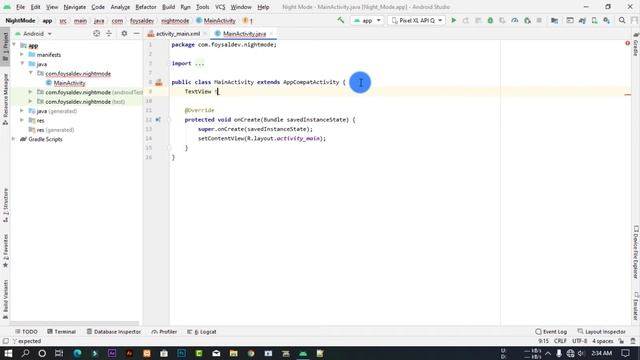Click the Select Opened File target icon
This screenshot has height=360, width=640.
(96, 33)
